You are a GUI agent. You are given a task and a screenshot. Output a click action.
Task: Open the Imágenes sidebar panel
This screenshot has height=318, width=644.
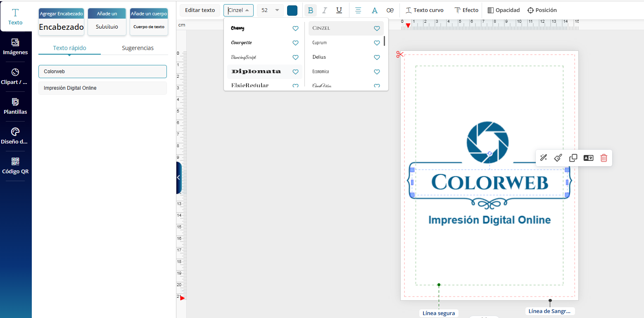click(15, 47)
